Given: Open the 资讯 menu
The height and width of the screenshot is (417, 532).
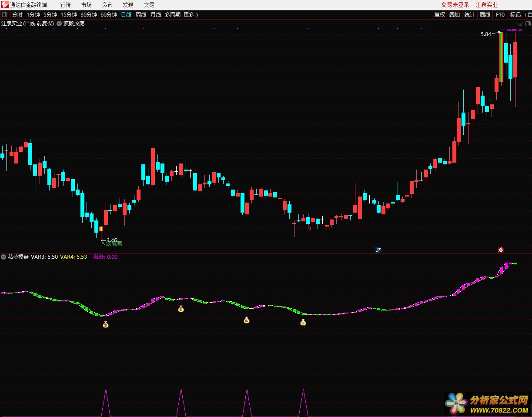Looking at the screenshot, I should coord(107,5).
